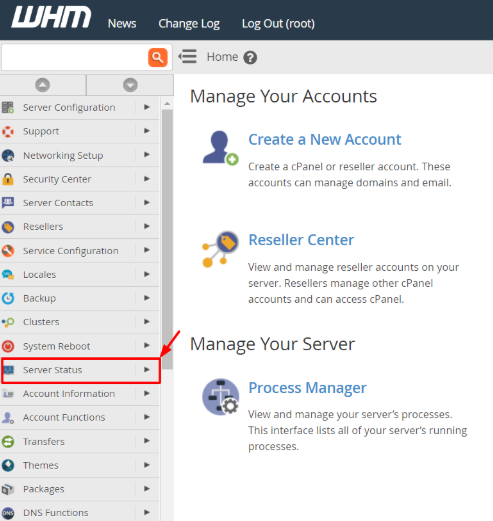The image size is (493, 521).
Task: Expand the Server Configuration submenu arrow
Action: pos(147,107)
